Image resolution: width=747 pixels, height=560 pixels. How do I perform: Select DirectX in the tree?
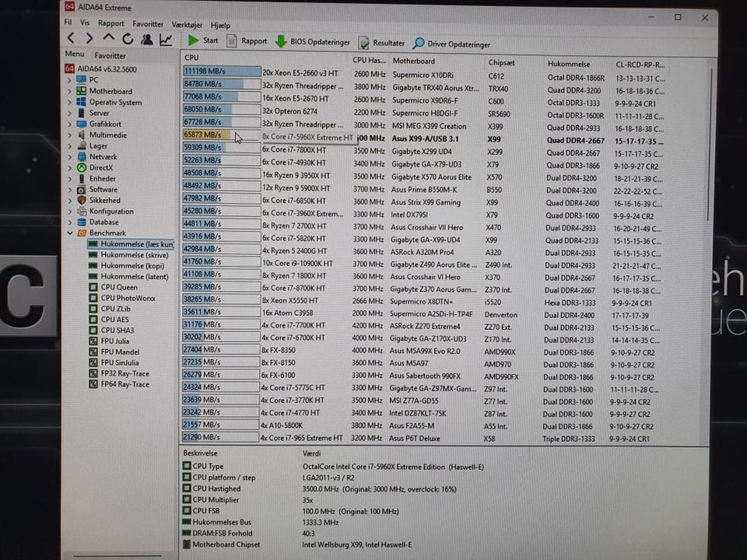click(95, 168)
